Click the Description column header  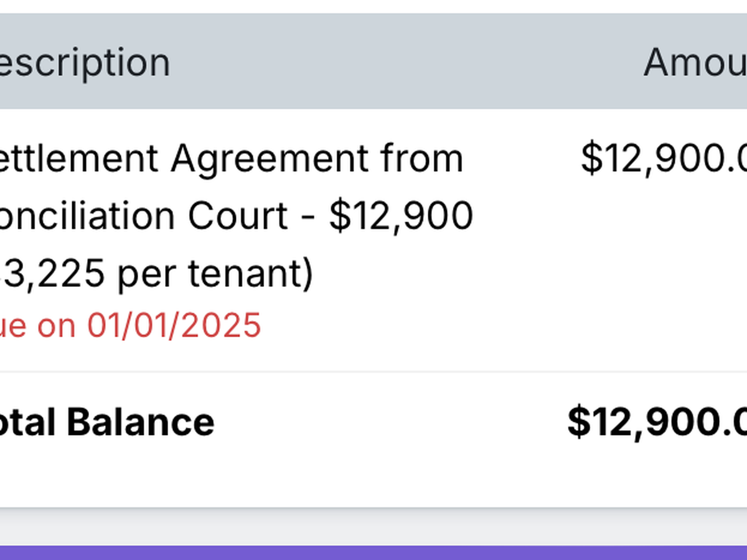pos(84,62)
